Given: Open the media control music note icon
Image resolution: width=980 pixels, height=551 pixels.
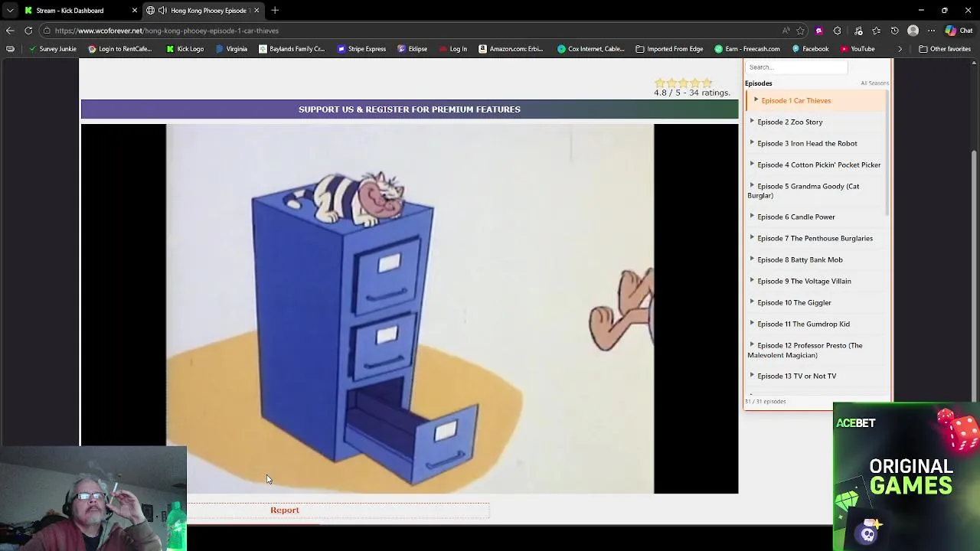Looking at the screenshot, I should coord(858,31).
